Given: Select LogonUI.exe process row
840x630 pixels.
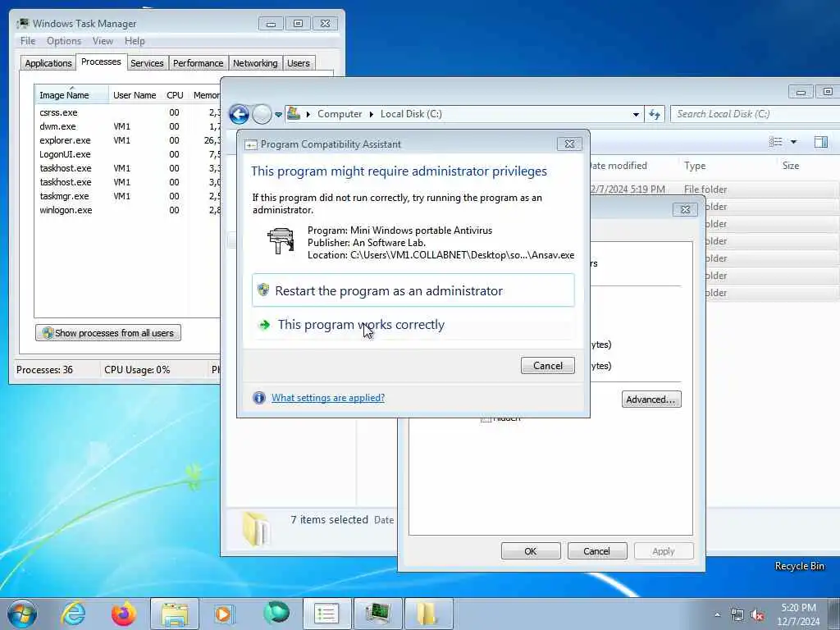Looking at the screenshot, I should (x=127, y=154).
